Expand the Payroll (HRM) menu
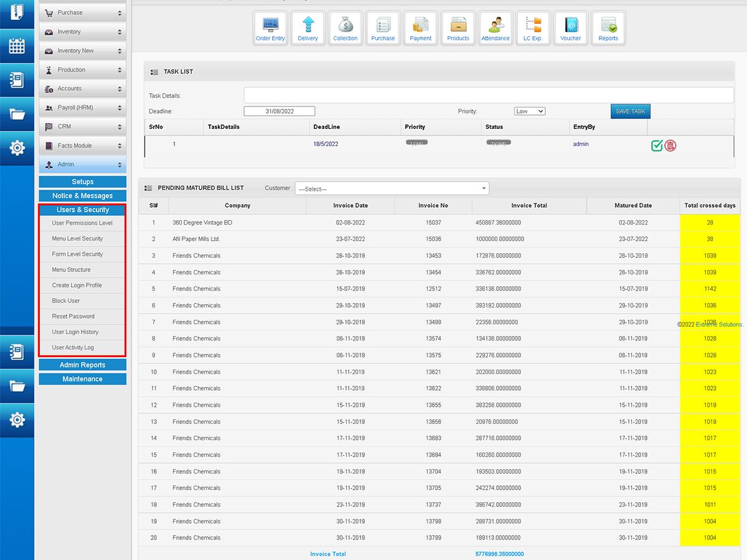This screenshot has width=747, height=560. (x=83, y=108)
